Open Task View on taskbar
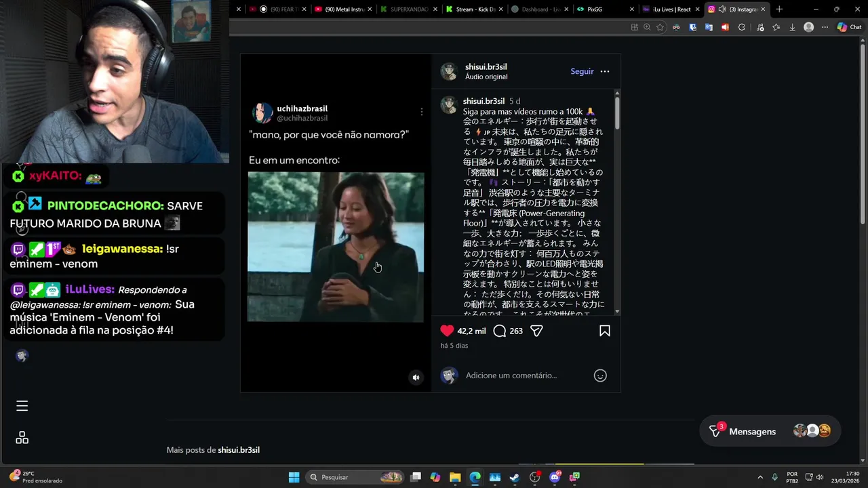Image resolution: width=868 pixels, height=488 pixels. tap(416, 477)
